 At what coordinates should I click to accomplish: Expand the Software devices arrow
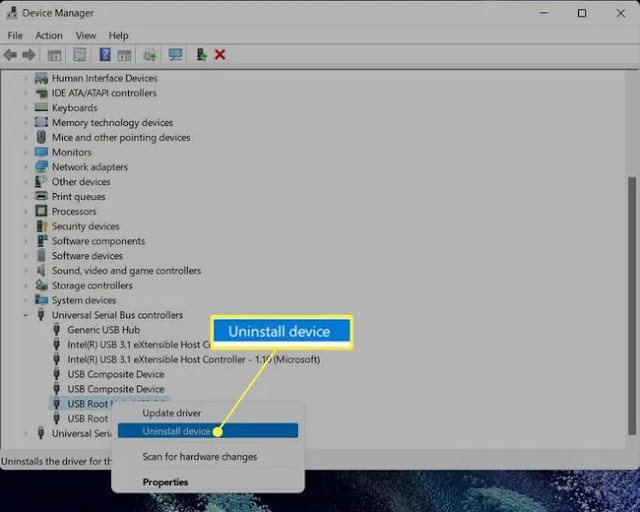point(26,256)
